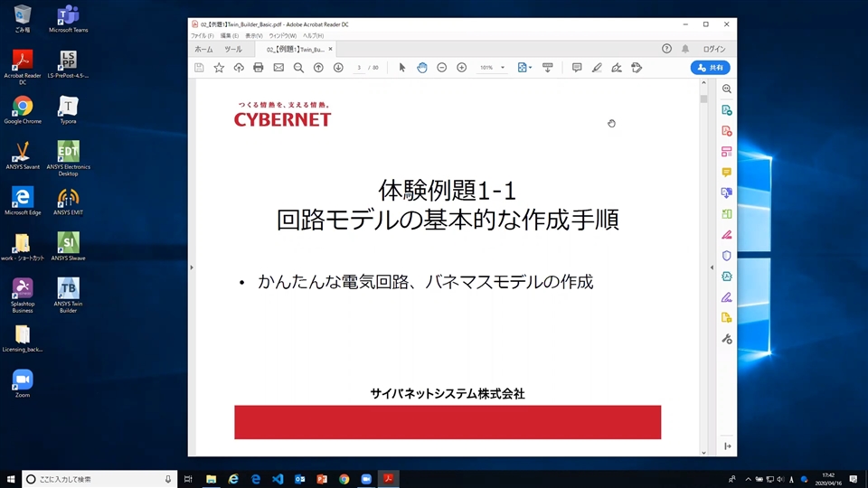Switch to the ツール tab
This screenshot has width=868, height=488.
(x=232, y=49)
